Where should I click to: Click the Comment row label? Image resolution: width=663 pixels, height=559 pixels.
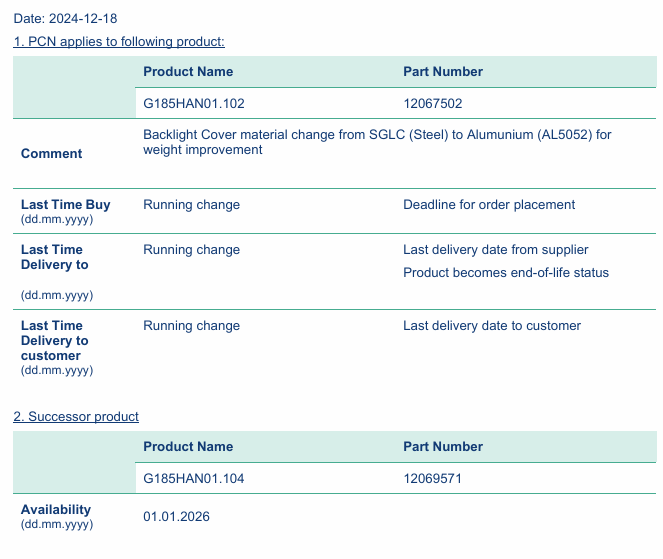pos(52,153)
